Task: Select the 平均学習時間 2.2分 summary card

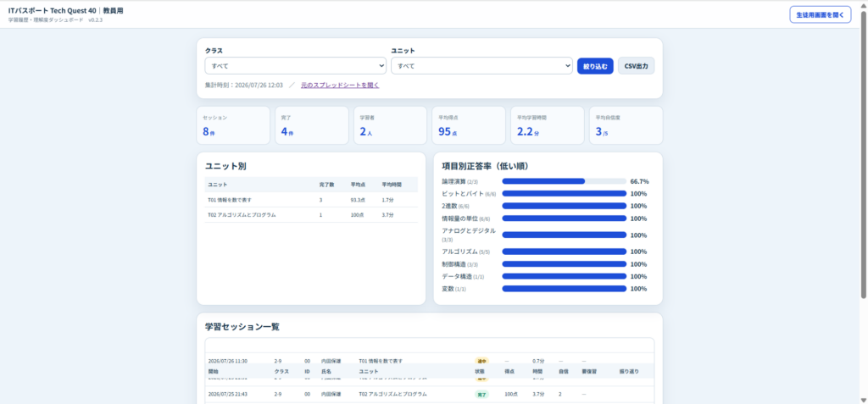Action: click(548, 125)
